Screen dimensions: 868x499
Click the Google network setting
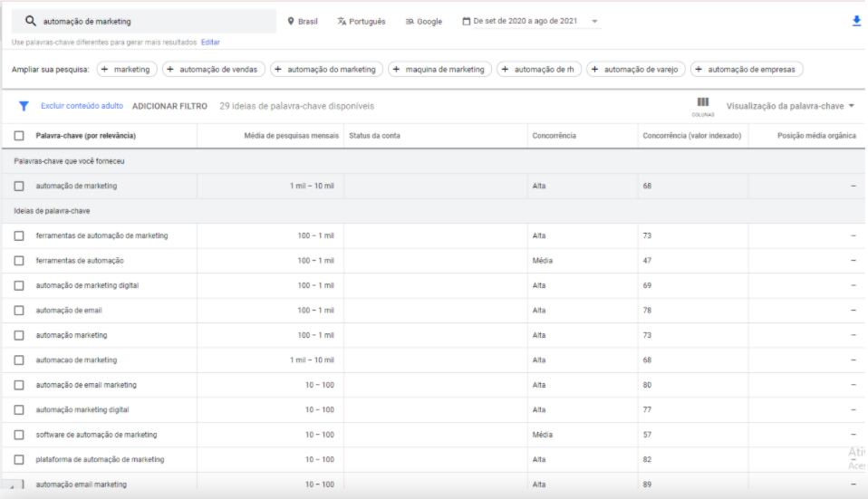click(423, 22)
